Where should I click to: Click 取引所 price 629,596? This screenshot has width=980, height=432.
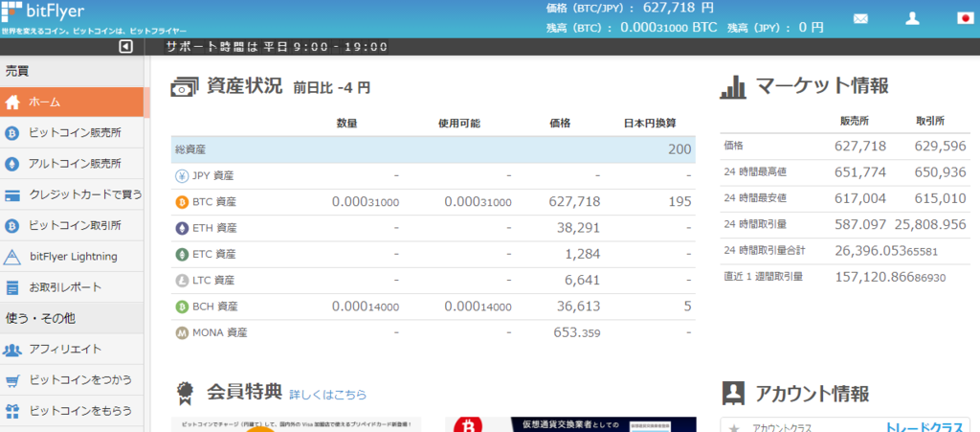(x=940, y=147)
